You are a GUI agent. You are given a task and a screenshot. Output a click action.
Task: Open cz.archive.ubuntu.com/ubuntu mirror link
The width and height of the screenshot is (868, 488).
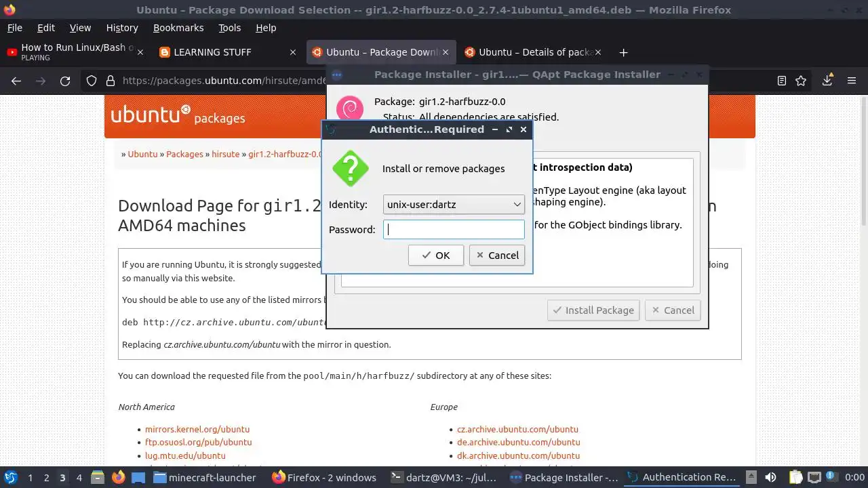coord(517,429)
